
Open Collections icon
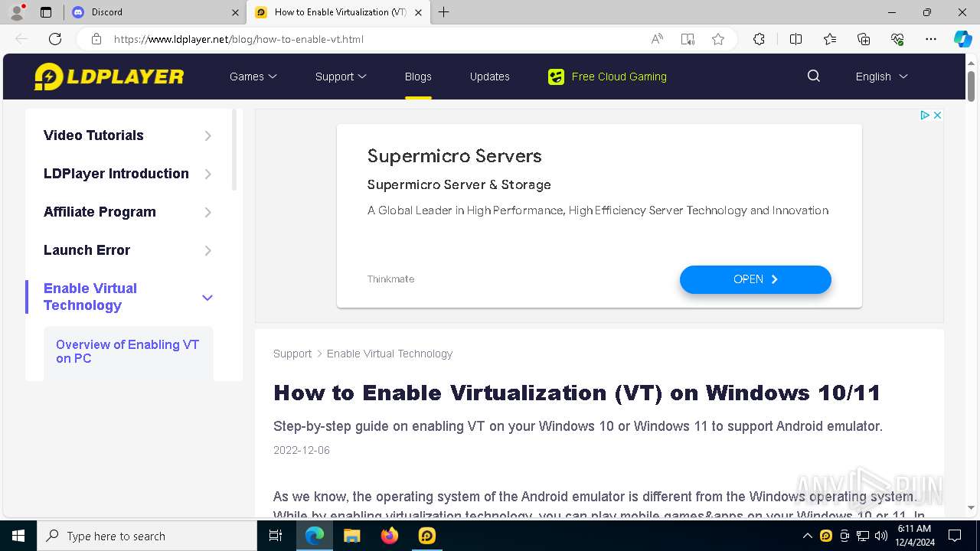pos(864,39)
